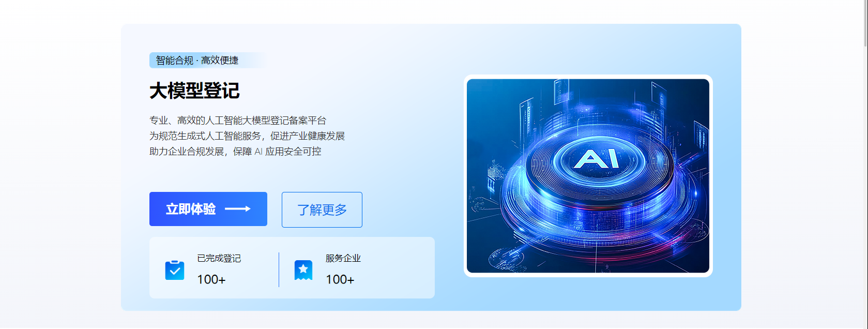This screenshot has height=329, width=868.
Task: Click the white frame around AI image
Action: (x=588, y=77)
